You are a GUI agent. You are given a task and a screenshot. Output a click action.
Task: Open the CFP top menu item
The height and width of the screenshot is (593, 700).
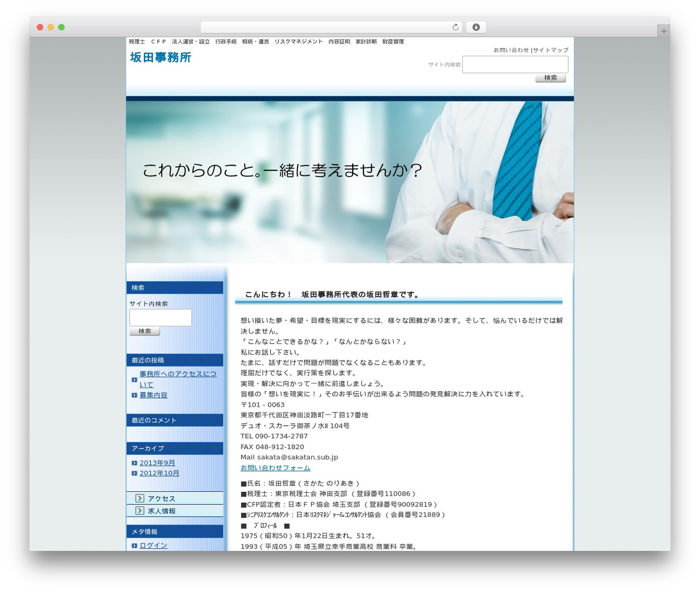click(158, 42)
